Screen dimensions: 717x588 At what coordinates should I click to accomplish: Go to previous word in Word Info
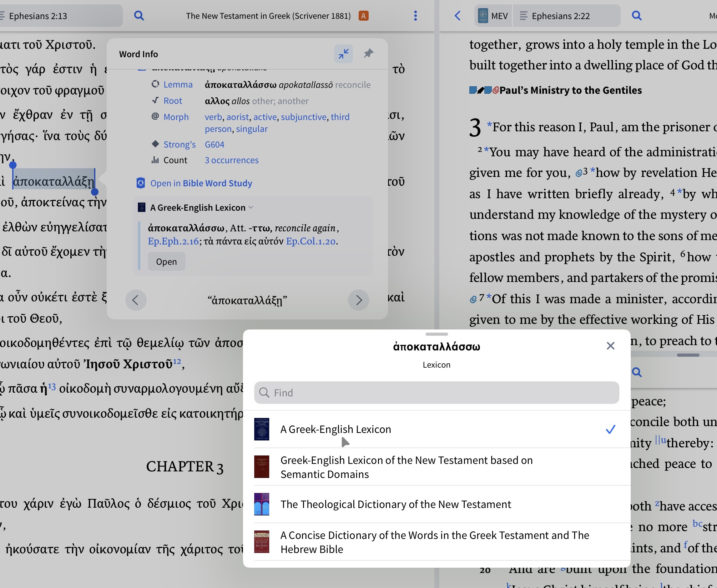coord(136,300)
